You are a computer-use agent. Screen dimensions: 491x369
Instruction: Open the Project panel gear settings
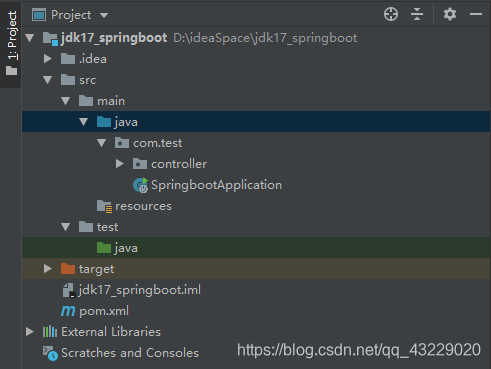pos(450,15)
